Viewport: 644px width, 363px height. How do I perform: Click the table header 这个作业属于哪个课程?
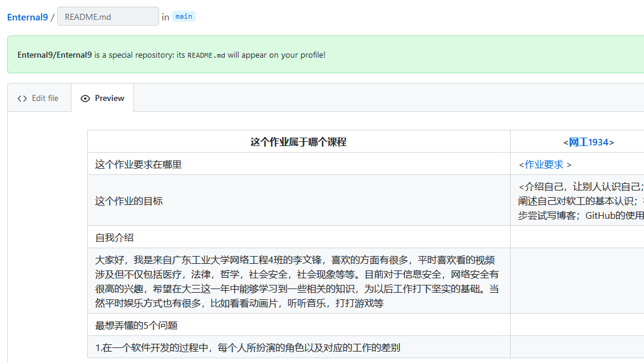299,141
